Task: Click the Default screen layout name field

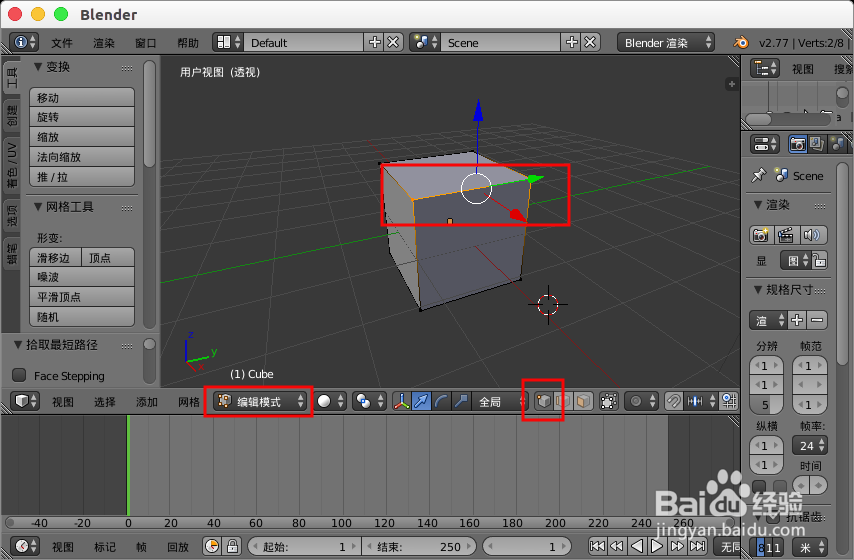Action: tap(303, 42)
